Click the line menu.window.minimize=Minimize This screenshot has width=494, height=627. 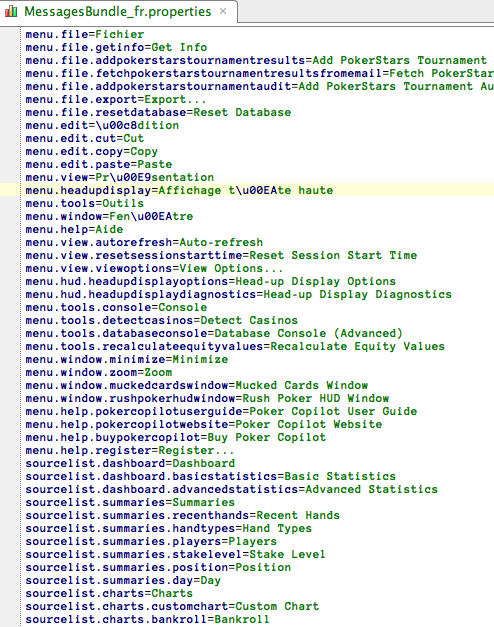pyautogui.click(x=127, y=359)
